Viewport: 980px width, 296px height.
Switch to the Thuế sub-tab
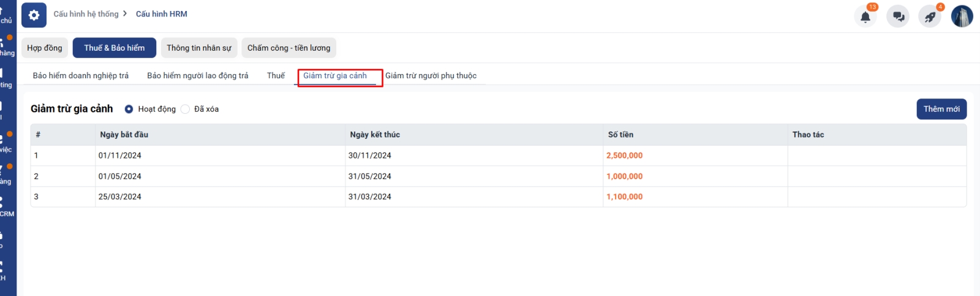(x=276, y=76)
